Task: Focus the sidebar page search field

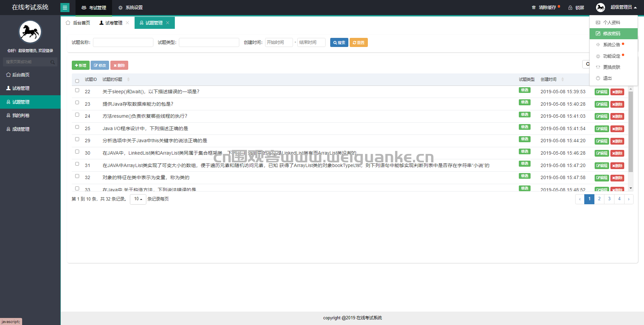Action: [27, 62]
